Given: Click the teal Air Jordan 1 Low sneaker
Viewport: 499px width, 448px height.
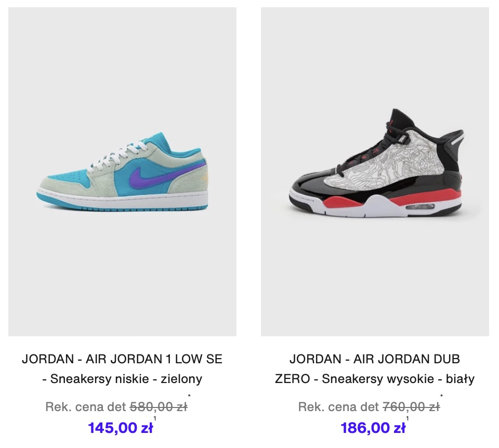Looking at the screenshot, I should click(x=123, y=172).
